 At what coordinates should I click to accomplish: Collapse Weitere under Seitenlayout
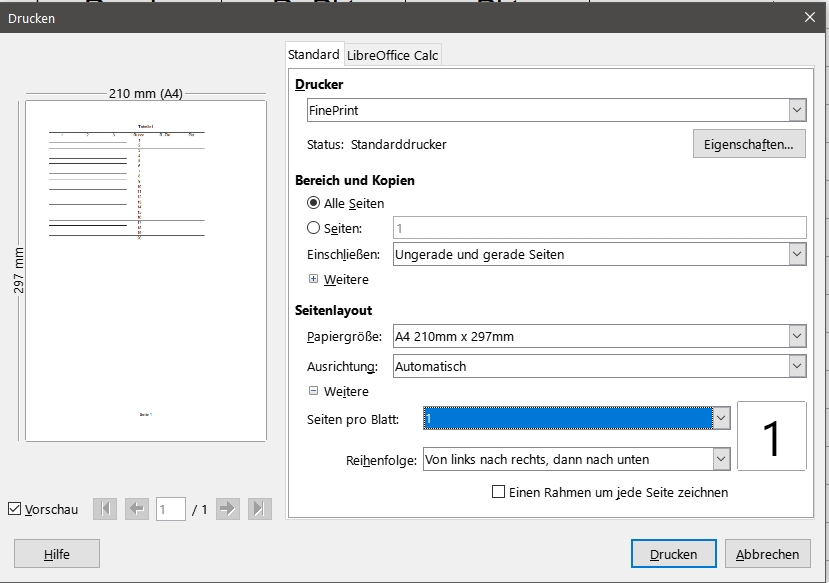coord(314,391)
